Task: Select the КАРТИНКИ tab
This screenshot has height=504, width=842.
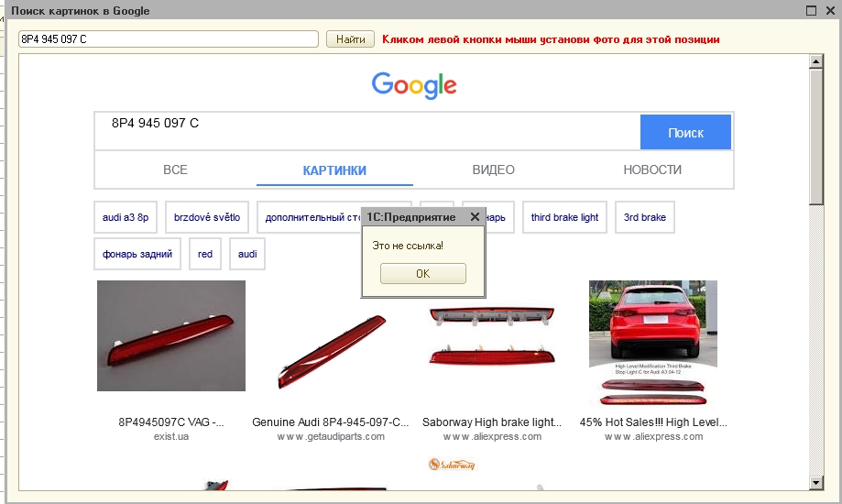Action: [x=334, y=170]
